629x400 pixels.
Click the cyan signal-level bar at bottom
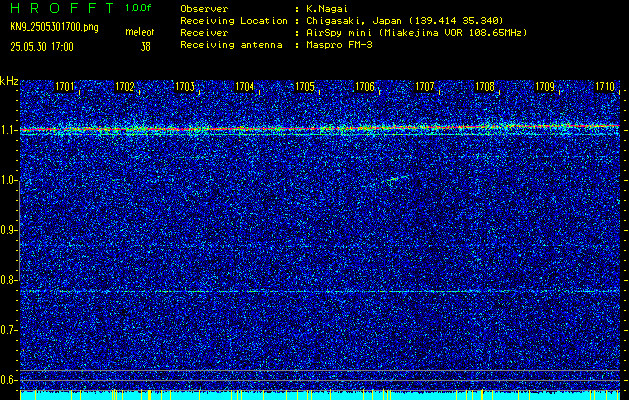(320, 395)
